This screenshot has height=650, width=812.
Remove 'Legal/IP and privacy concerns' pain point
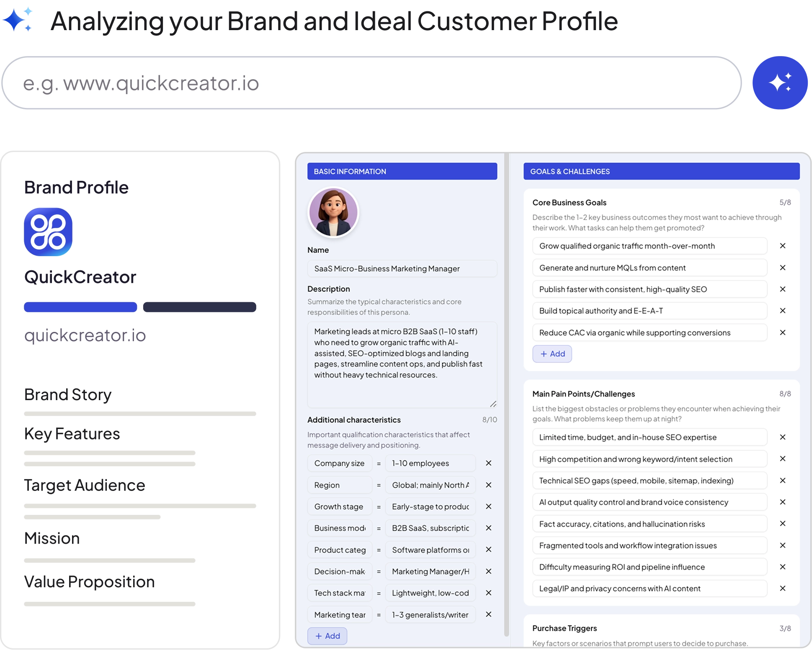pyautogui.click(x=782, y=589)
